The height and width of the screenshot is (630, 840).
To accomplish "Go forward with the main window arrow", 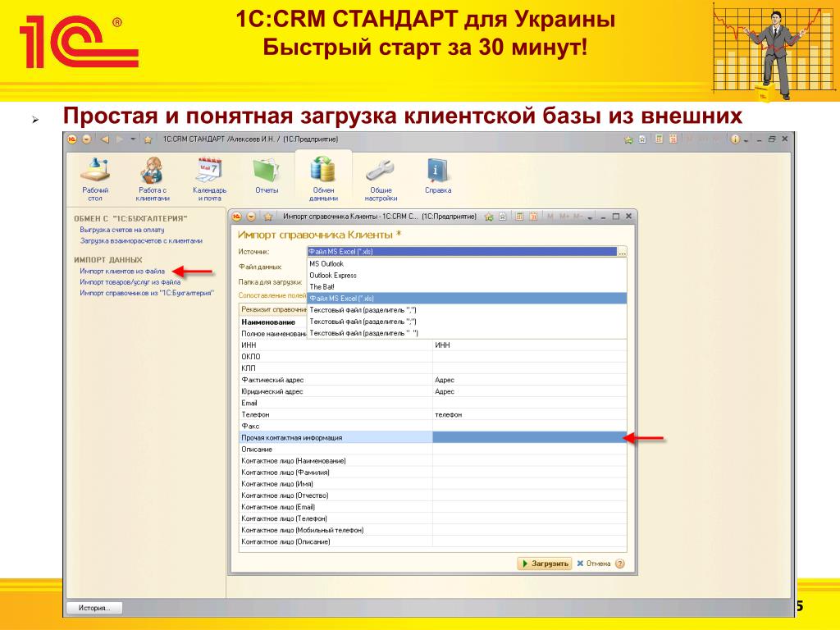I will (x=120, y=139).
